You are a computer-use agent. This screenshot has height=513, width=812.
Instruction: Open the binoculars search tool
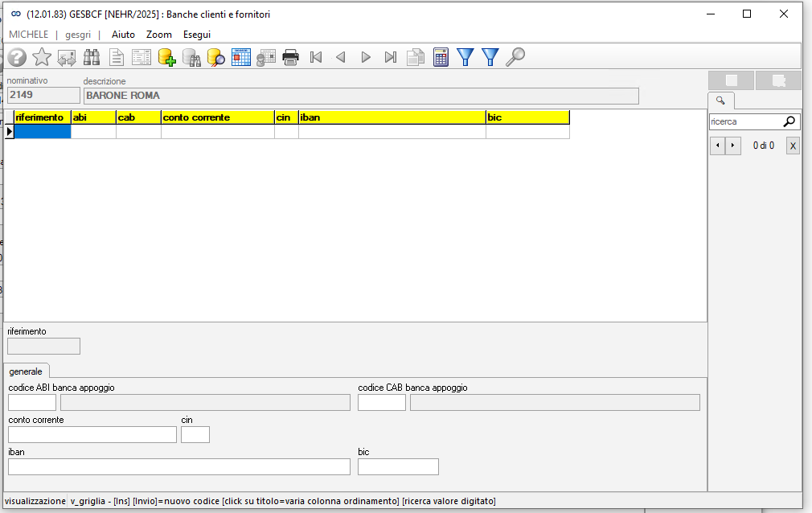coord(92,57)
